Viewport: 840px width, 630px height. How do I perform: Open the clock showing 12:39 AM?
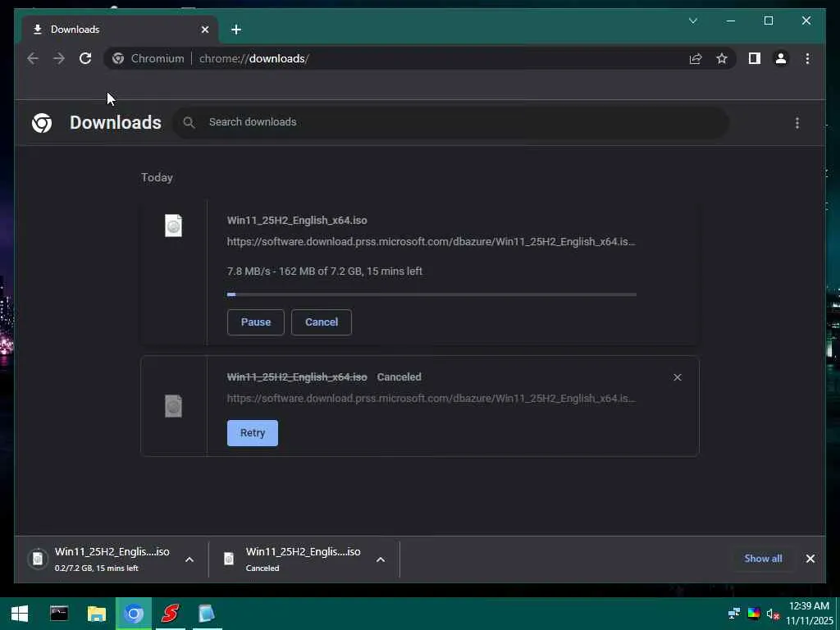[809, 614]
